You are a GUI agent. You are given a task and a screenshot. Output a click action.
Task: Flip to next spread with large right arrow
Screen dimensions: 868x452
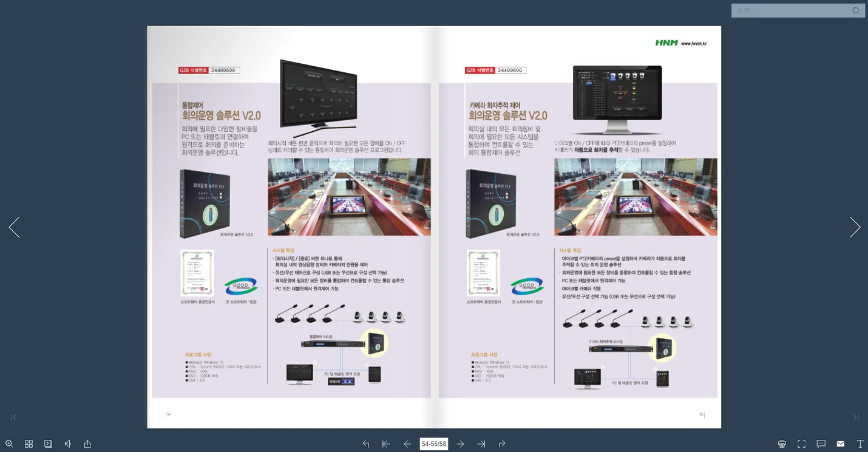[x=855, y=227]
